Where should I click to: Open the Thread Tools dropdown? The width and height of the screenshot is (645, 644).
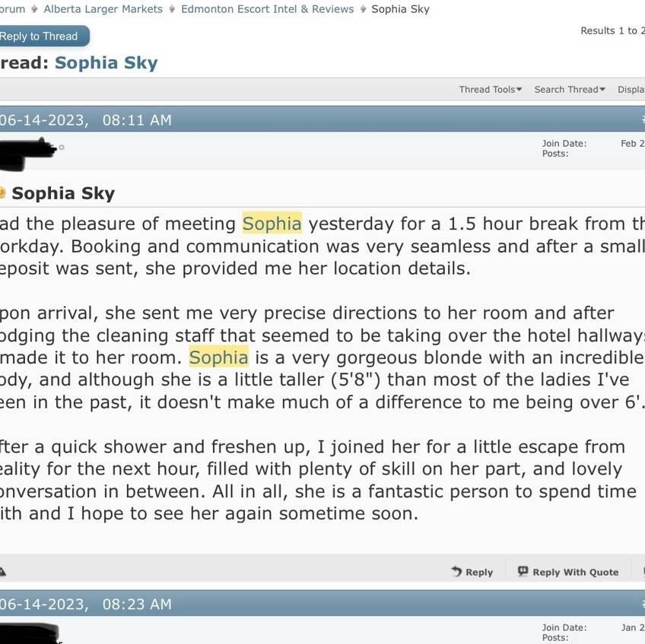pyautogui.click(x=490, y=89)
